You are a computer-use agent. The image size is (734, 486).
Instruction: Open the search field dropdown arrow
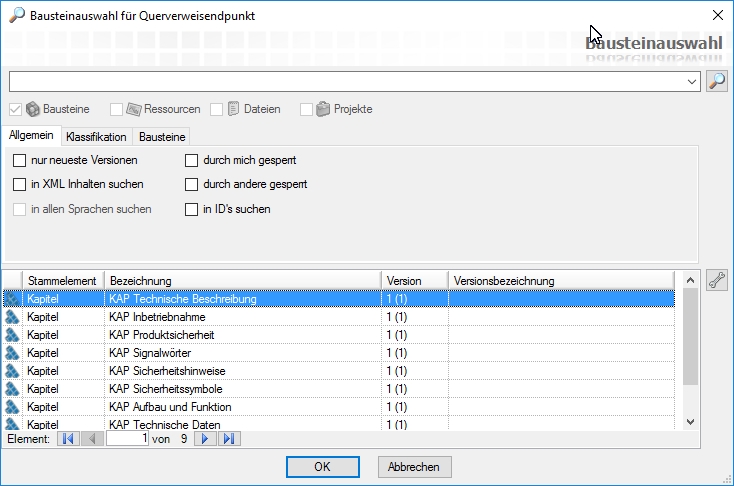pos(691,81)
